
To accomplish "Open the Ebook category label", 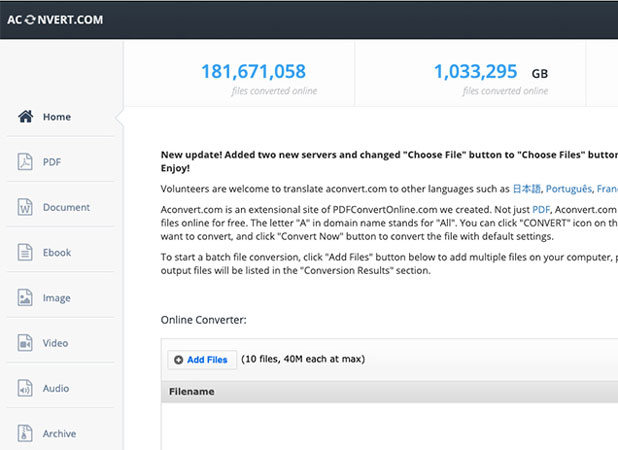I will pos(56,253).
